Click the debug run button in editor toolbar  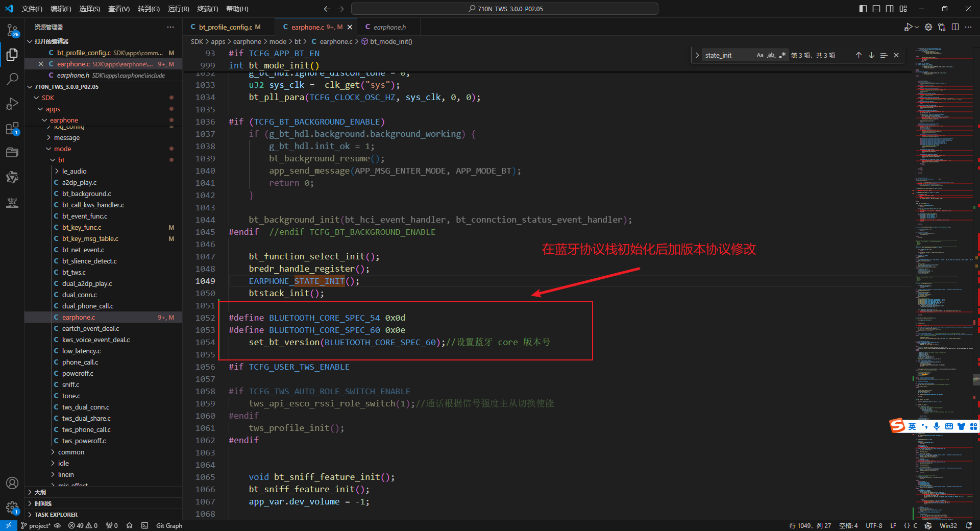[x=908, y=27]
